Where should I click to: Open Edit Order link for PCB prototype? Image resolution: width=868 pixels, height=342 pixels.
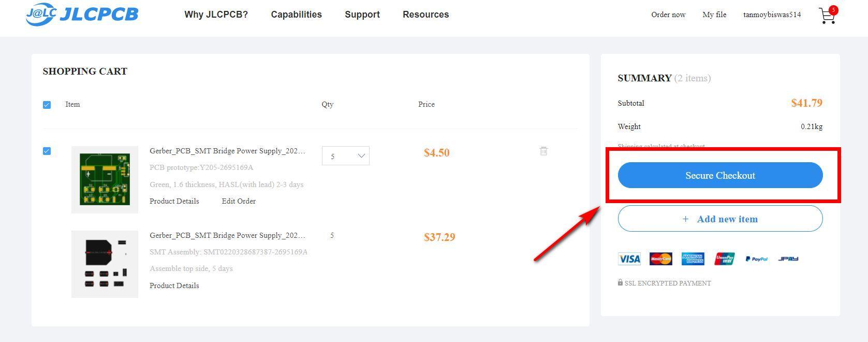click(x=239, y=201)
